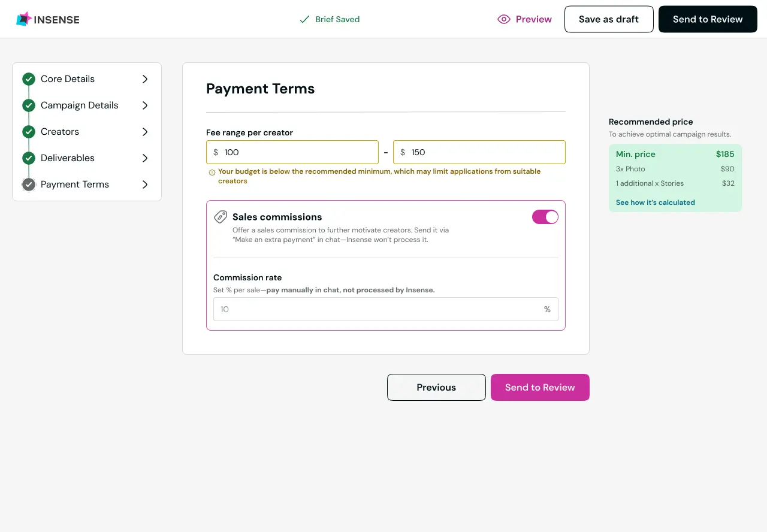Open the Creators section via its arrow

[x=144, y=131]
